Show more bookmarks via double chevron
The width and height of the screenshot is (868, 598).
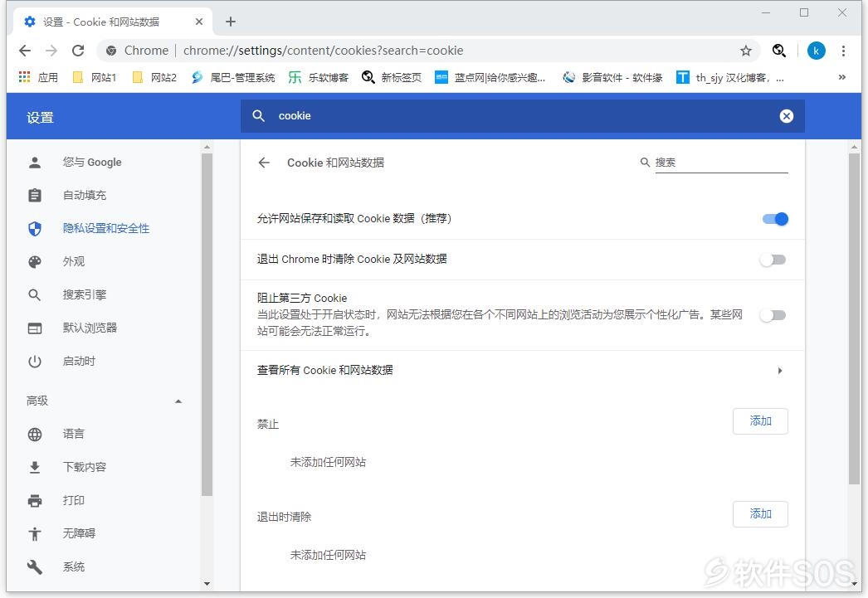(842, 77)
